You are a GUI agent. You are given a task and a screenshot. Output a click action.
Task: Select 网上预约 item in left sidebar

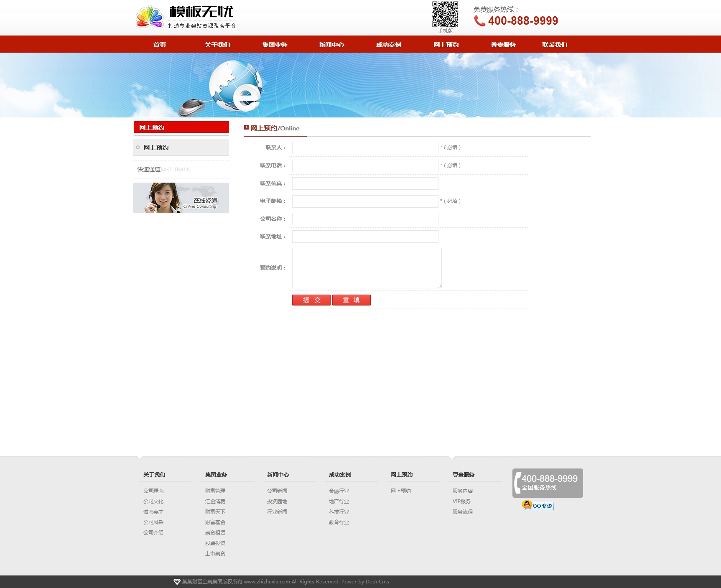click(156, 148)
